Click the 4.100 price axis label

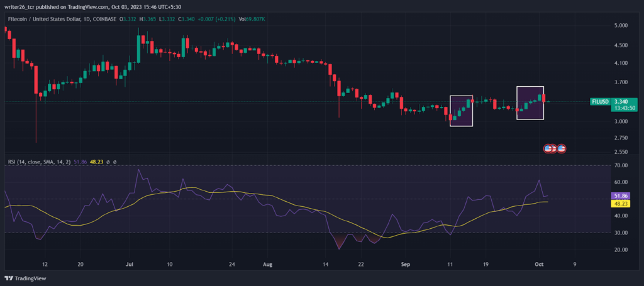pyautogui.click(x=620, y=63)
